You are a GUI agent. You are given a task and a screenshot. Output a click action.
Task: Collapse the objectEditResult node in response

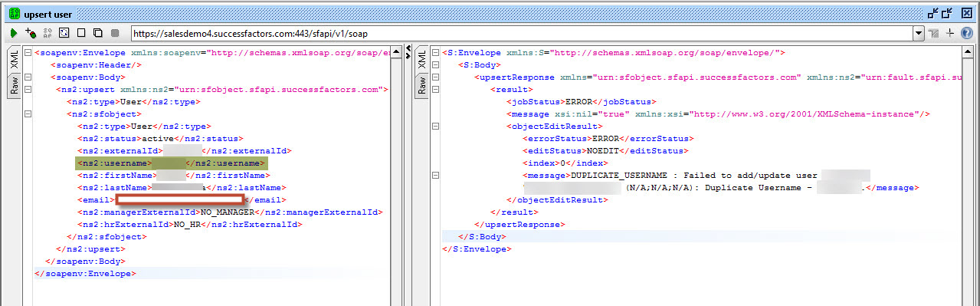(x=435, y=127)
